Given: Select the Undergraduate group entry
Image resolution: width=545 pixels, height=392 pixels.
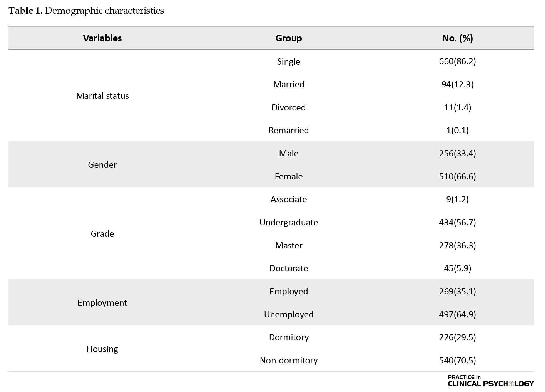Looking at the screenshot, I should (x=288, y=222).
